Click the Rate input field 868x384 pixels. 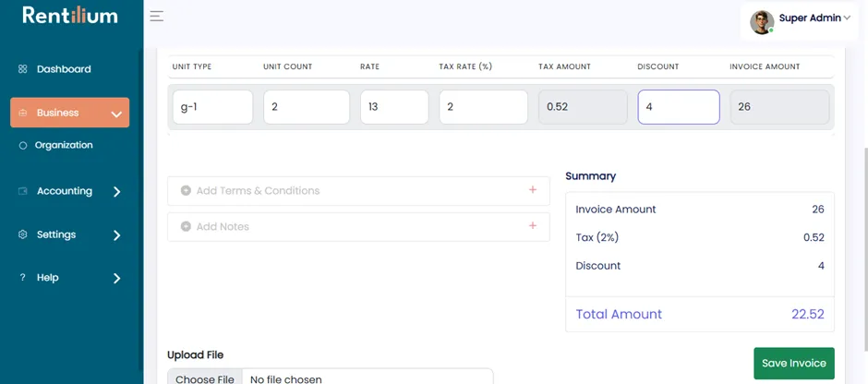point(394,107)
